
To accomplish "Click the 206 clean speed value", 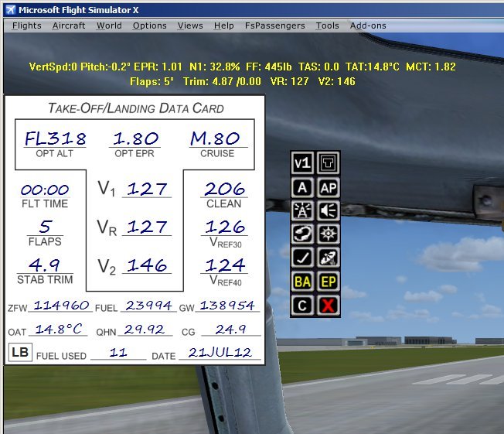I will 224,189.
